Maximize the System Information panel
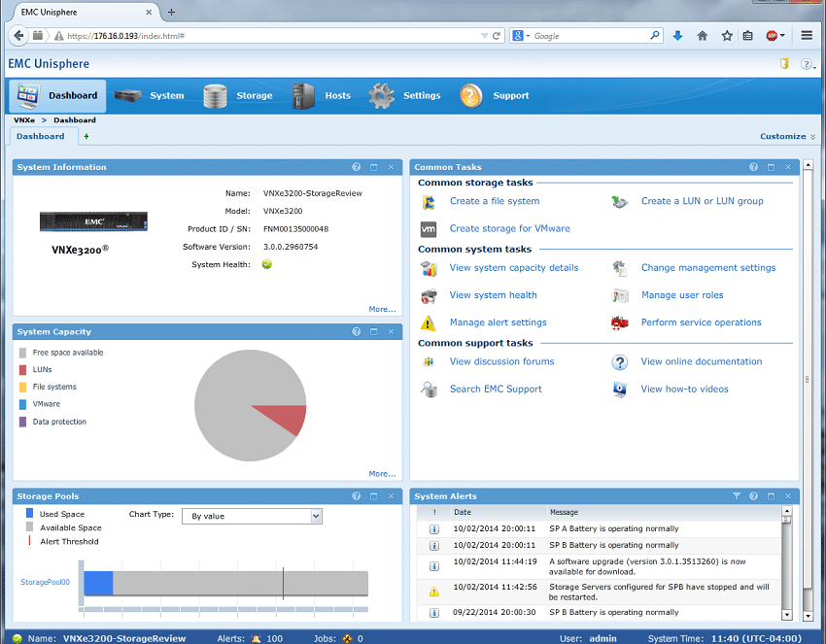 tap(373, 167)
